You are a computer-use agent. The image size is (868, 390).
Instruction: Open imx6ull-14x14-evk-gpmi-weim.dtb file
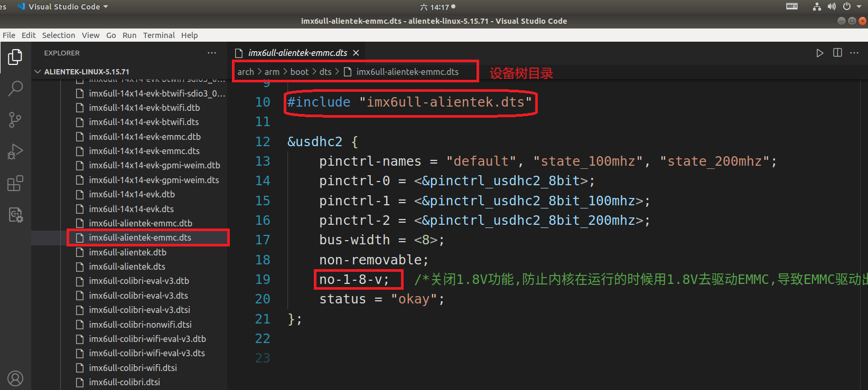154,165
